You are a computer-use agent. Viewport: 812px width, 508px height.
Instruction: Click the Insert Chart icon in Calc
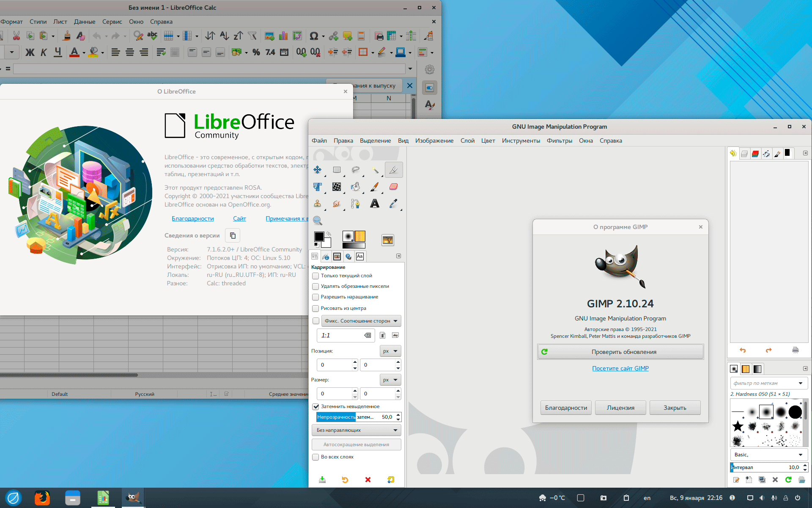tap(283, 36)
